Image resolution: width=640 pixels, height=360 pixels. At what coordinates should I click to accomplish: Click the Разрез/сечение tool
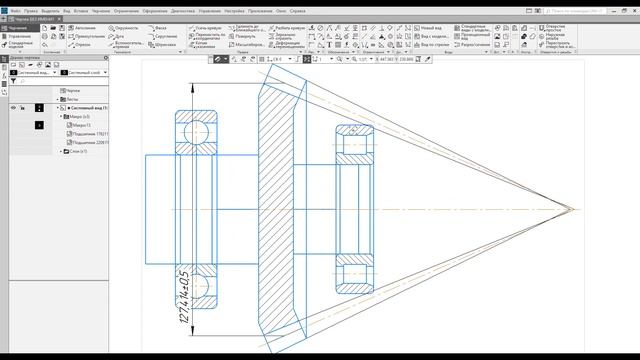click(x=473, y=44)
